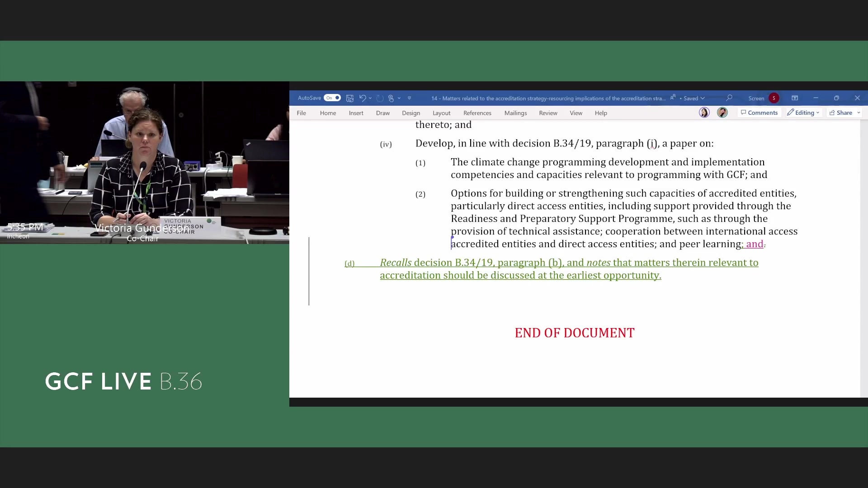Click the '5:35 PM' time overlay
Image resolution: width=868 pixels, height=488 pixels.
coord(25,227)
